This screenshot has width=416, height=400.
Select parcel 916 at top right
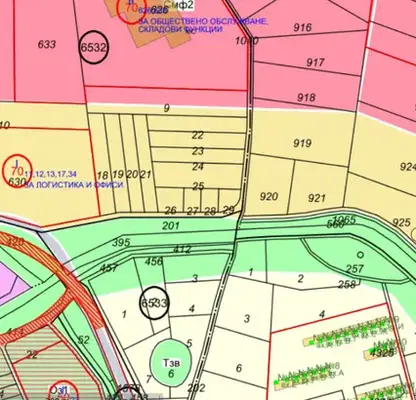pyautogui.click(x=302, y=27)
